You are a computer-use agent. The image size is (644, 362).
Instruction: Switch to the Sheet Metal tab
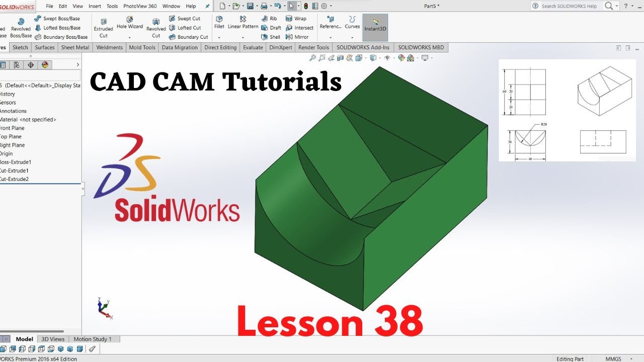(75, 47)
